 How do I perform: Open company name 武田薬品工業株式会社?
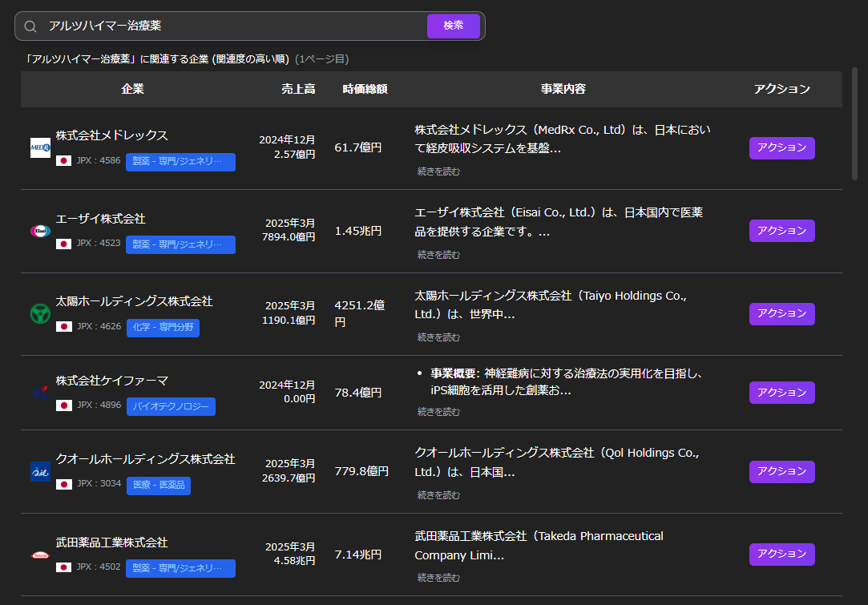(112, 543)
